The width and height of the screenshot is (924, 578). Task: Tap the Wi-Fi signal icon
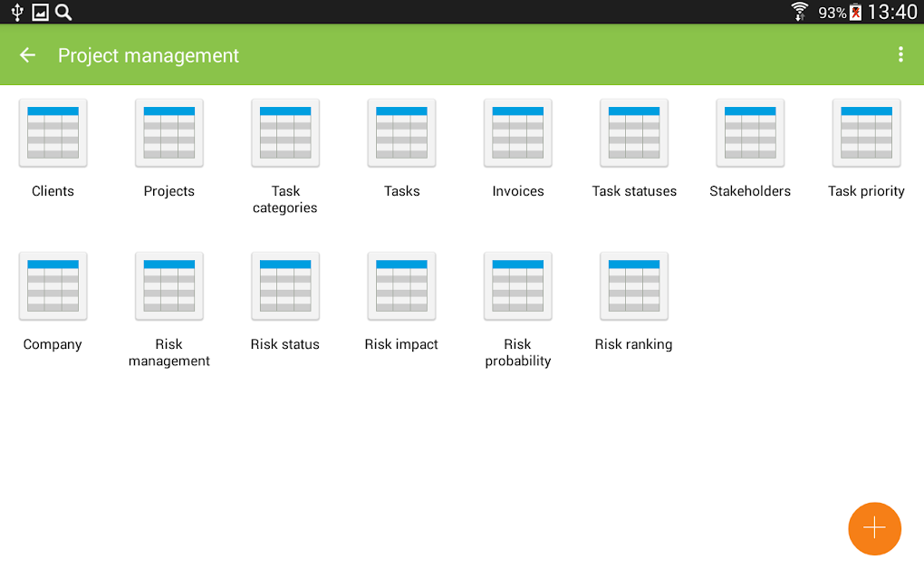click(799, 11)
